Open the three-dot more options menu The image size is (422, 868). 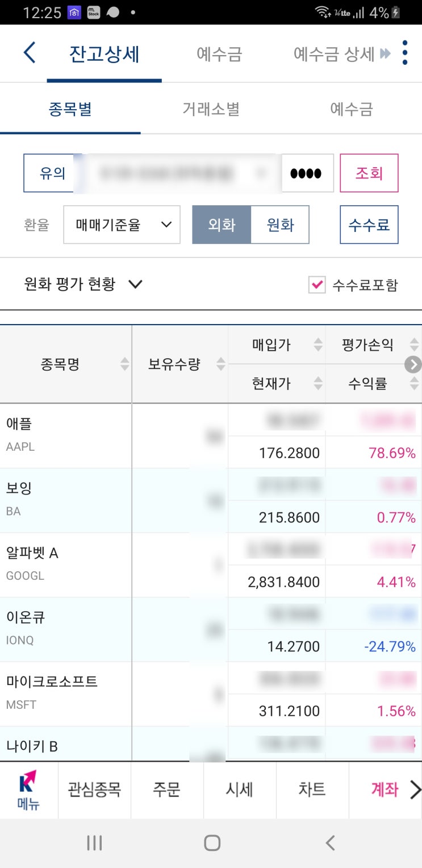(404, 53)
